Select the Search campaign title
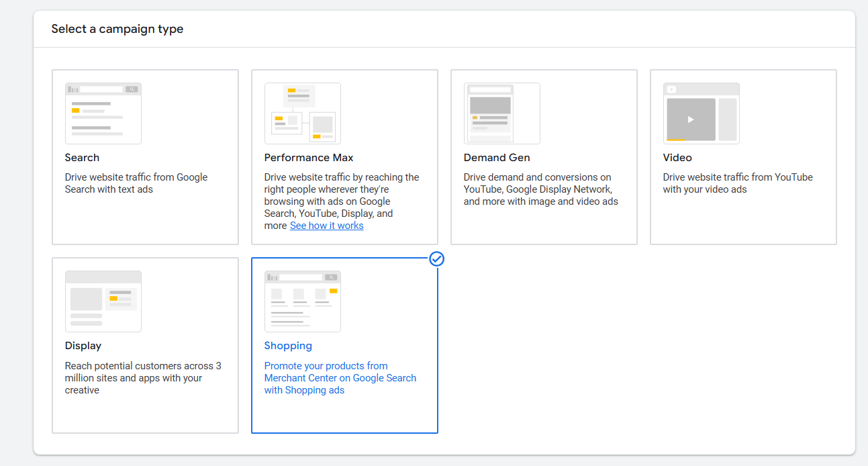Screen dimensions: 868x466 point(82,158)
